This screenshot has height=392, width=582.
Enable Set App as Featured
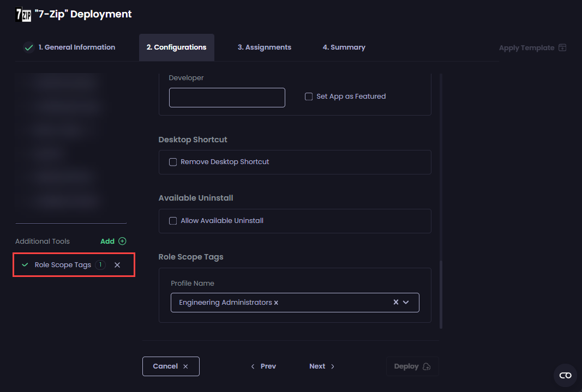[309, 96]
